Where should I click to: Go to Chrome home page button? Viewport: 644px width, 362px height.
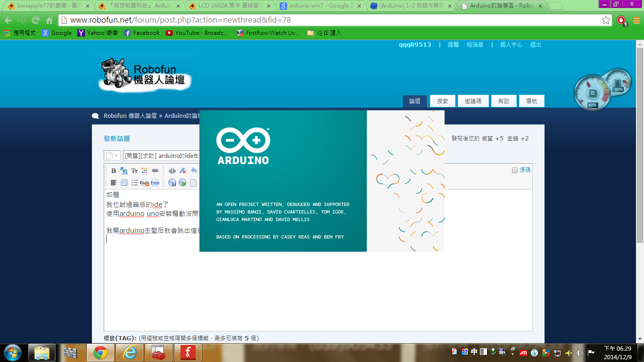tap(49, 20)
